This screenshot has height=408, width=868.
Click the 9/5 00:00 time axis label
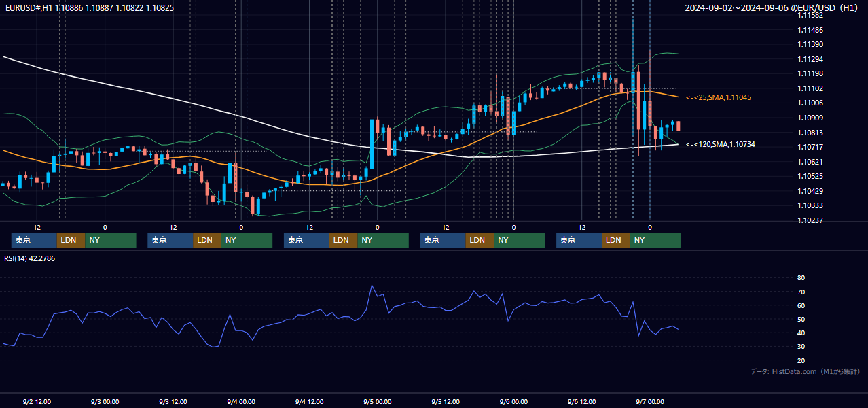coord(378,401)
